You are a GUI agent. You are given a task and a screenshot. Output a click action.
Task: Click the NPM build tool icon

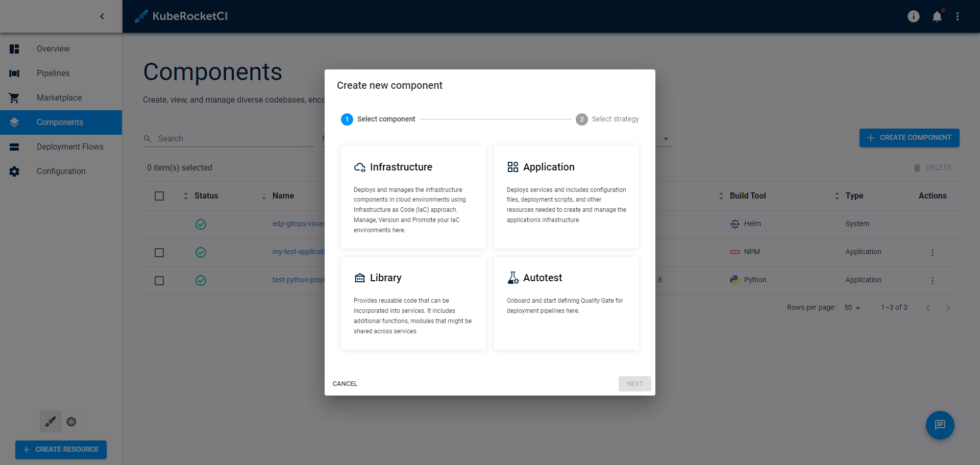coord(735,252)
